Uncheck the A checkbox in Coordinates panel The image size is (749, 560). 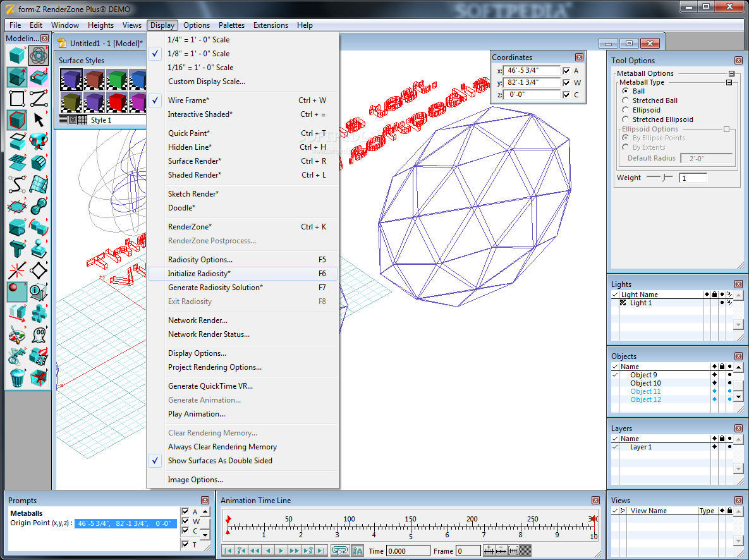566,71
